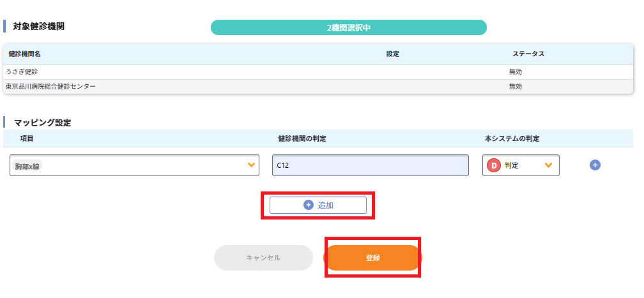The height and width of the screenshot is (298, 644).
Task: Click the ステータス column header
Action: tap(528, 54)
